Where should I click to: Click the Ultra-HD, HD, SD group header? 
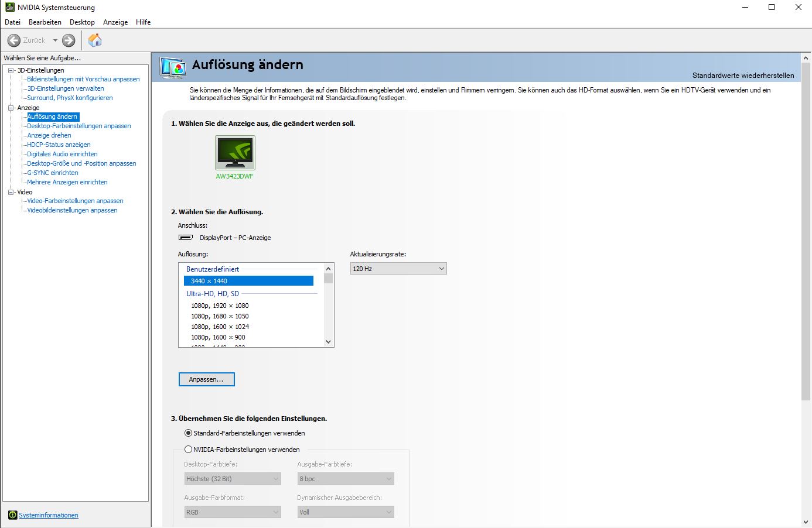click(213, 294)
